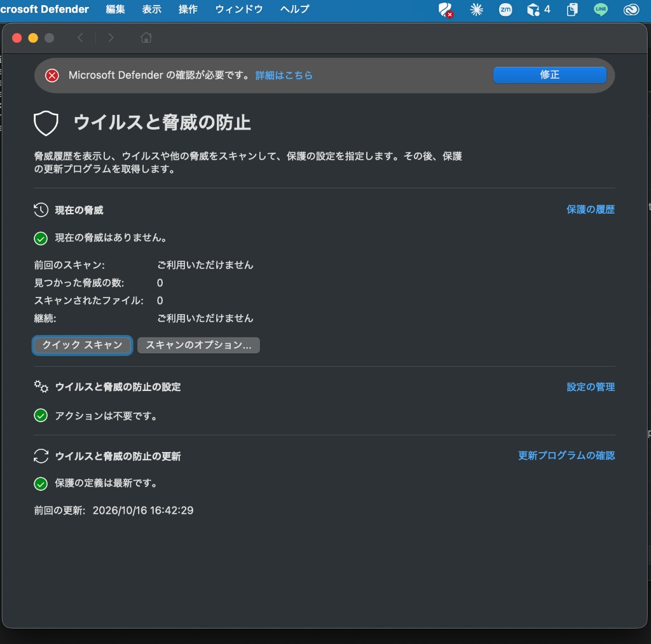Open the 設定の管理 link
The height and width of the screenshot is (644, 651).
(x=591, y=387)
